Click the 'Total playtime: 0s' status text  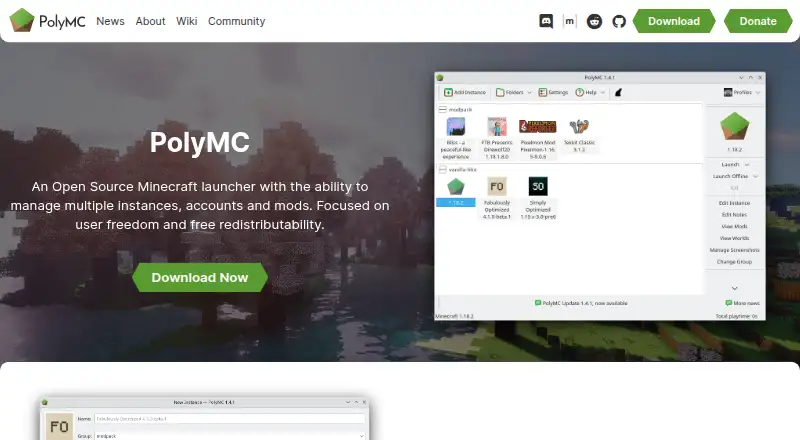[x=737, y=316]
